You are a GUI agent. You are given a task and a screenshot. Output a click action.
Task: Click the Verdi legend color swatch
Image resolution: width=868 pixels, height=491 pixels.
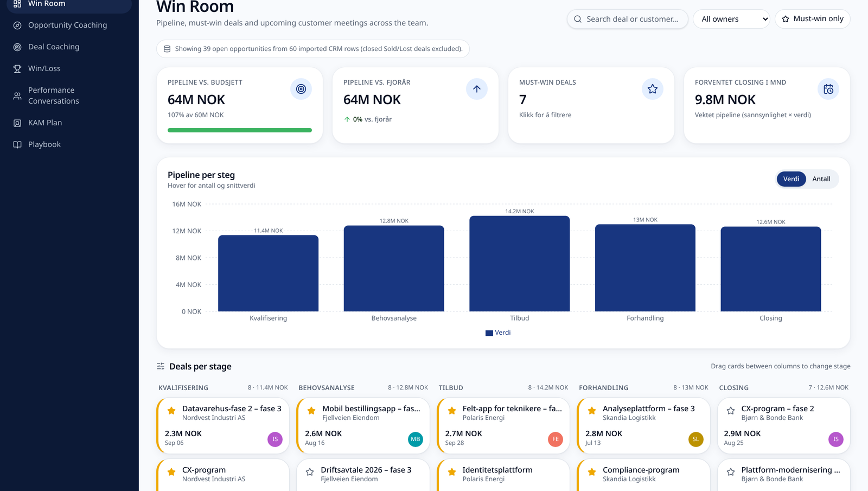click(489, 333)
